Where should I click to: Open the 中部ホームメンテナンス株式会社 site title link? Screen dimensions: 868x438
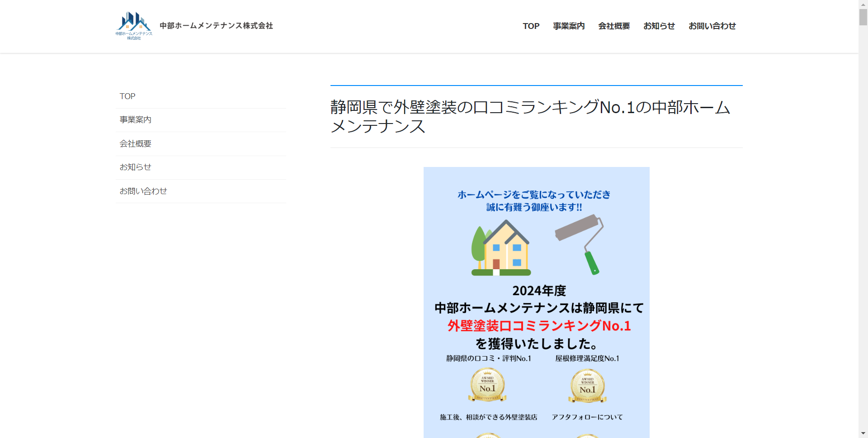point(216,26)
